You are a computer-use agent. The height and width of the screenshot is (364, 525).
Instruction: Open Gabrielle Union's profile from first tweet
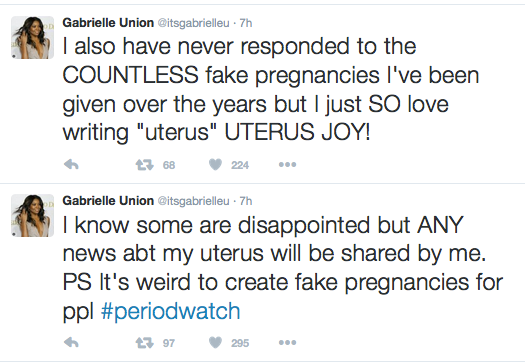108,23
